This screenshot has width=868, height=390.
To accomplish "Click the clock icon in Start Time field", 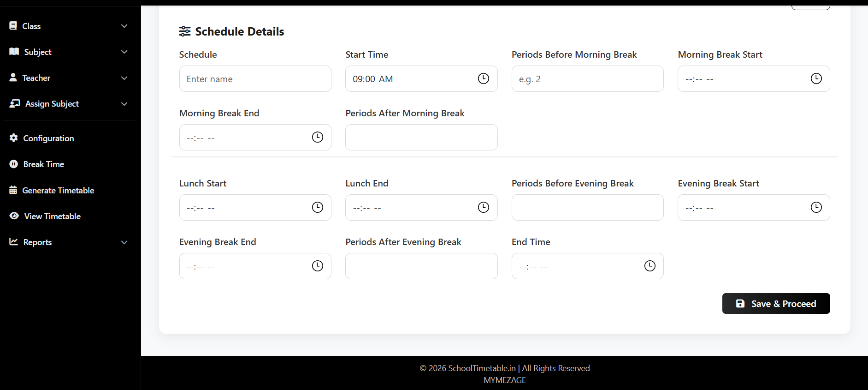I will [x=483, y=78].
